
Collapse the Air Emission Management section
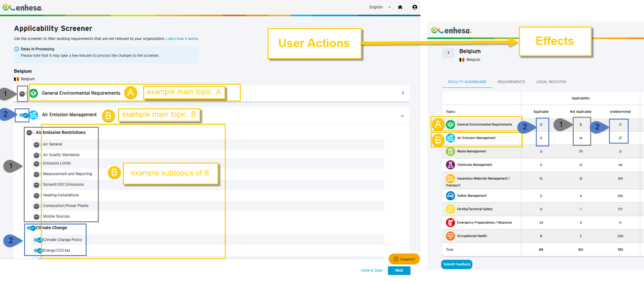[x=402, y=116]
